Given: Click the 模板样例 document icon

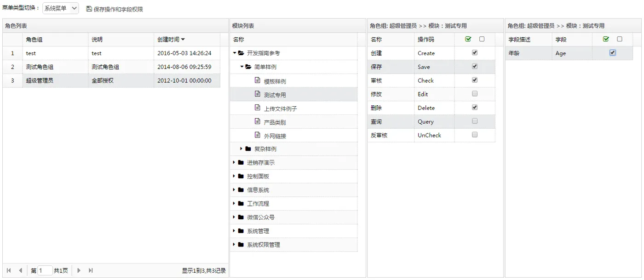Looking at the screenshot, I should click(x=258, y=80).
